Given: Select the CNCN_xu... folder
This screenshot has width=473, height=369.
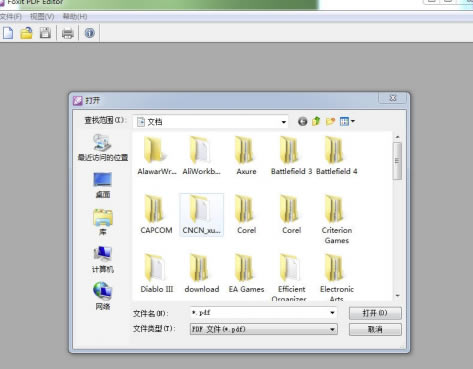Looking at the screenshot, I should (201, 214).
